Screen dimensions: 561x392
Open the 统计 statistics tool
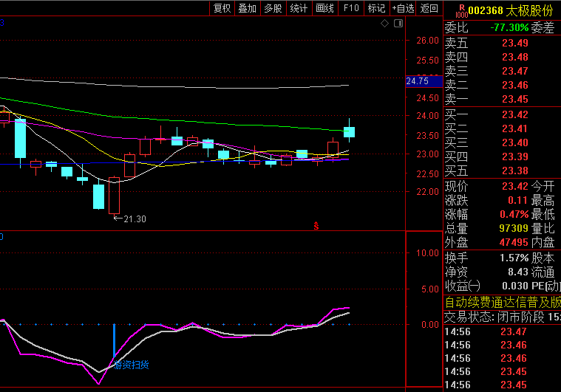pyautogui.click(x=299, y=8)
